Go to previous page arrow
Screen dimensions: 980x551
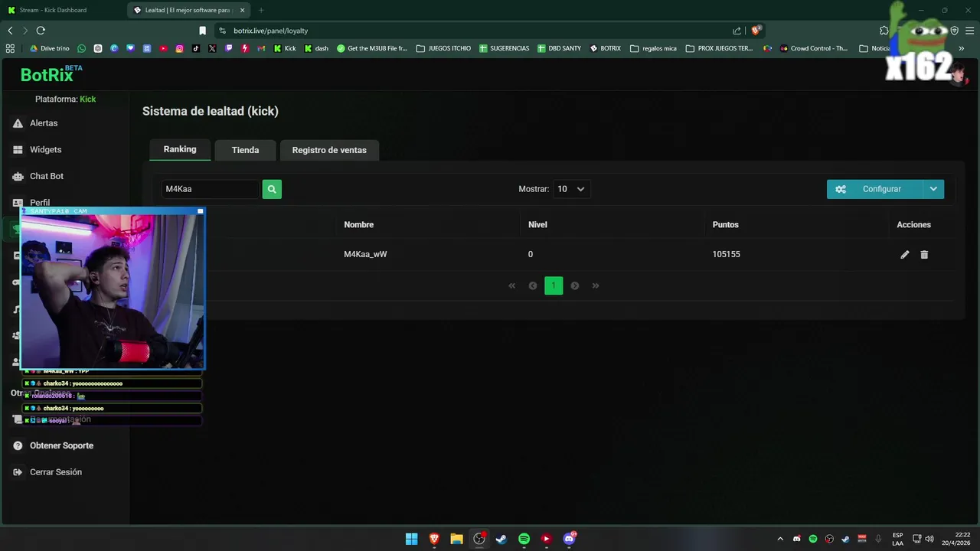(x=533, y=285)
